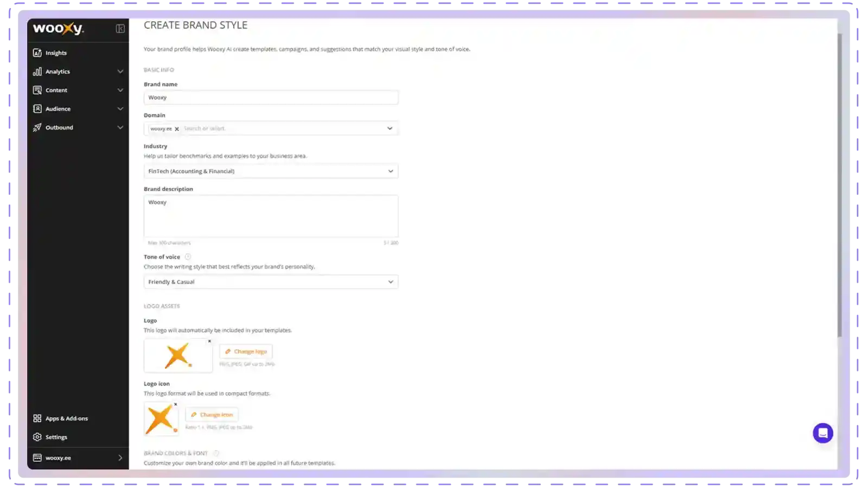Click the Outbound rocket icon
This screenshot has height=488, width=868.
click(37, 127)
